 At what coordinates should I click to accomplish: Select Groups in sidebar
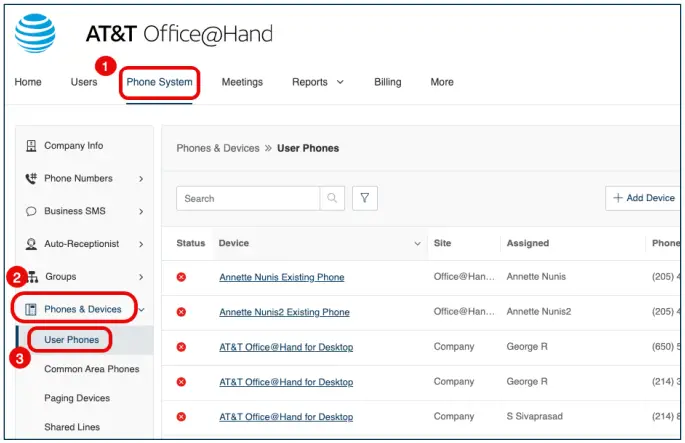pos(61,277)
